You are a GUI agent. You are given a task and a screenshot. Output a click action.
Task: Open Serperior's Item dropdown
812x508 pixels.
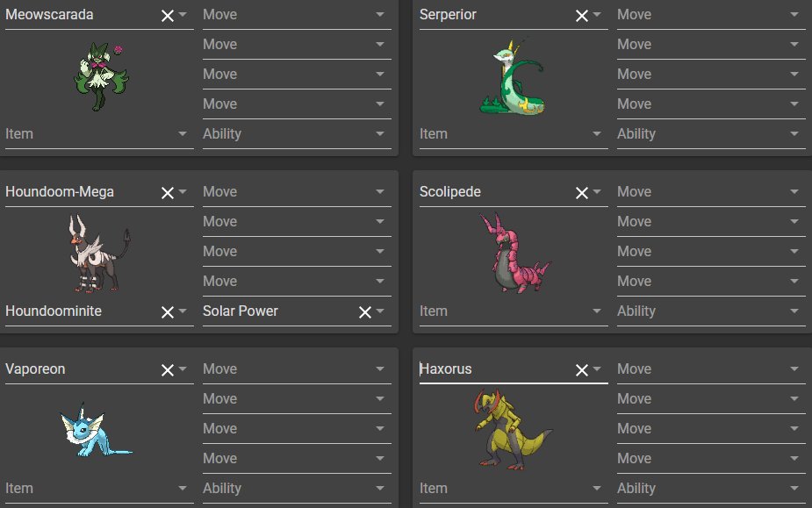click(514, 133)
